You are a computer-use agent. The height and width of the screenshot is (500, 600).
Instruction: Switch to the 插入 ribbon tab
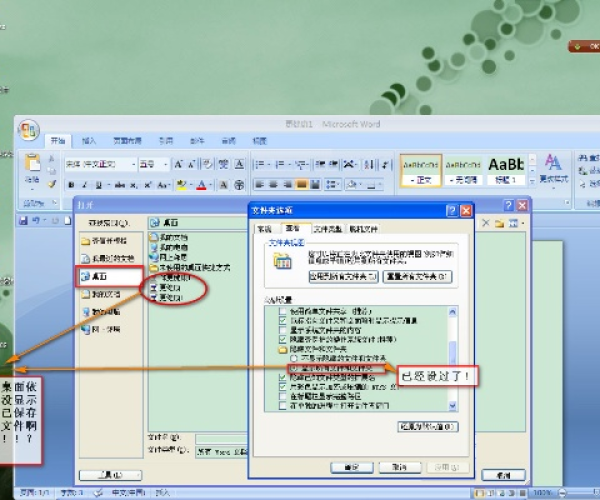(89, 141)
